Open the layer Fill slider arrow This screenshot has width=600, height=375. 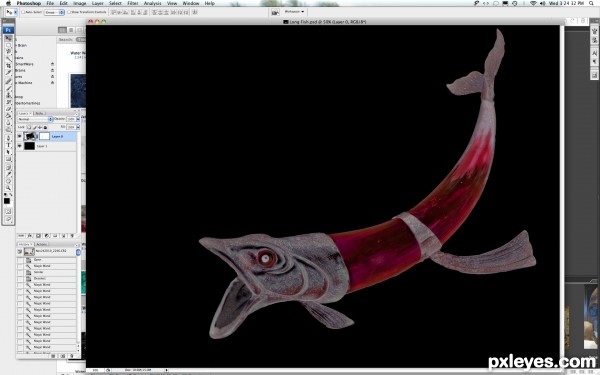tap(78, 127)
